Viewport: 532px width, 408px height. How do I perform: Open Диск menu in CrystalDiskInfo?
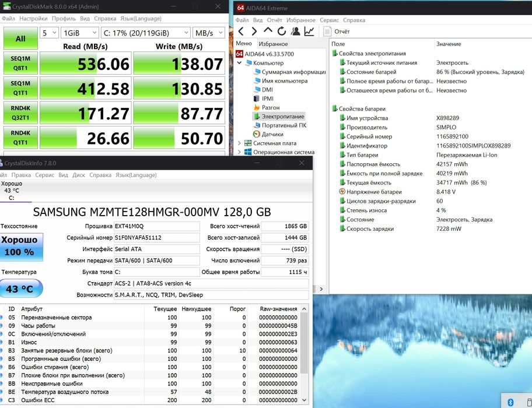point(79,175)
